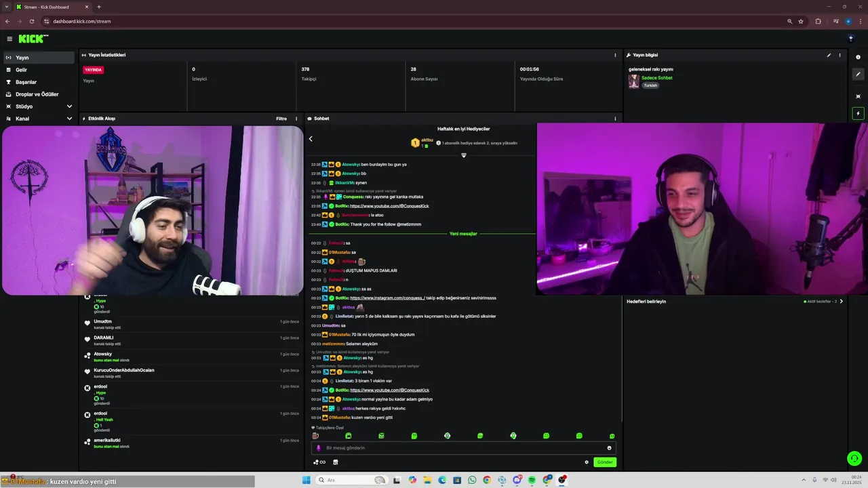Click Filtre in Etkinlik Akışı panel
Viewport: 868px width, 488px height.
coord(281,119)
